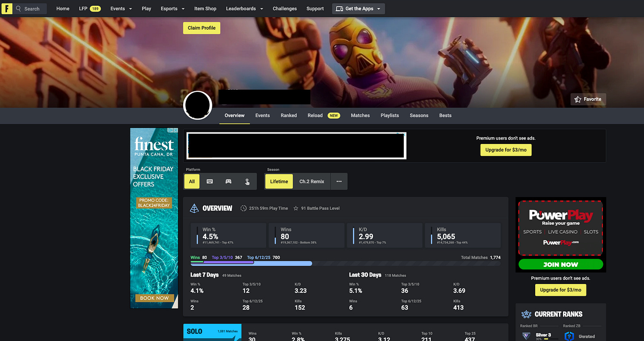Open the Play navigation item
The width and height of the screenshot is (644, 341).
click(x=146, y=8)
